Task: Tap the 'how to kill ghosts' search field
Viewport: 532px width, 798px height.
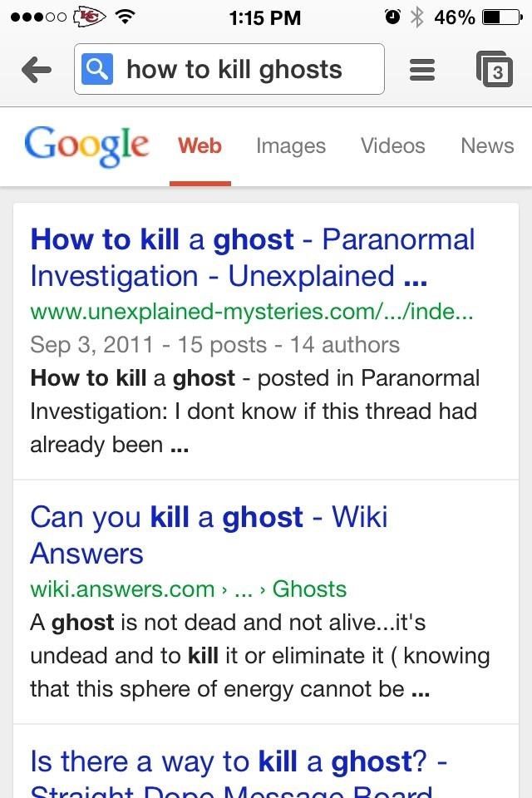Action: click(x=229, y=69)
